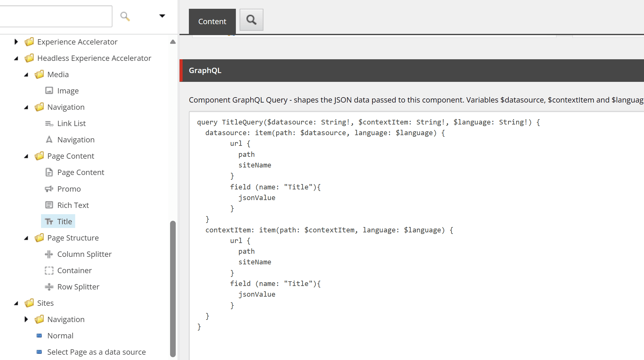Click the content tree vertical scrollbar thumb
The width and height of the screenshot is (644, 360).
click(173, 289)
